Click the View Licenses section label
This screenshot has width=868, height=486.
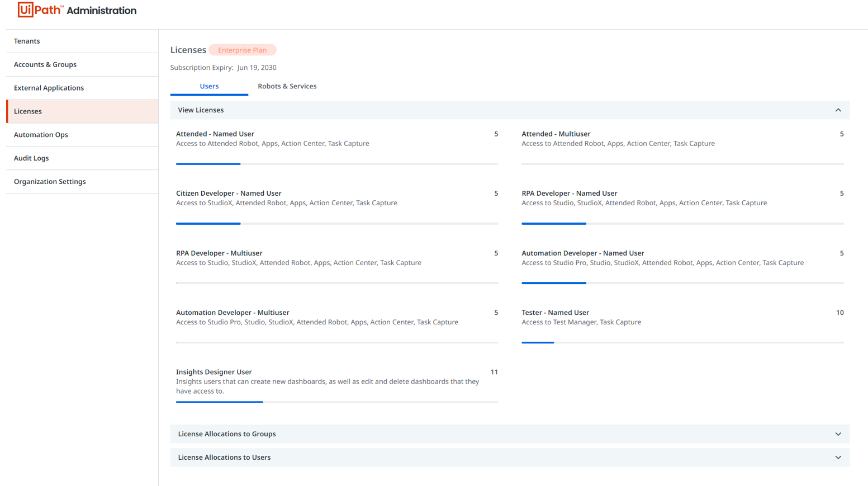[x=201, y=110]
